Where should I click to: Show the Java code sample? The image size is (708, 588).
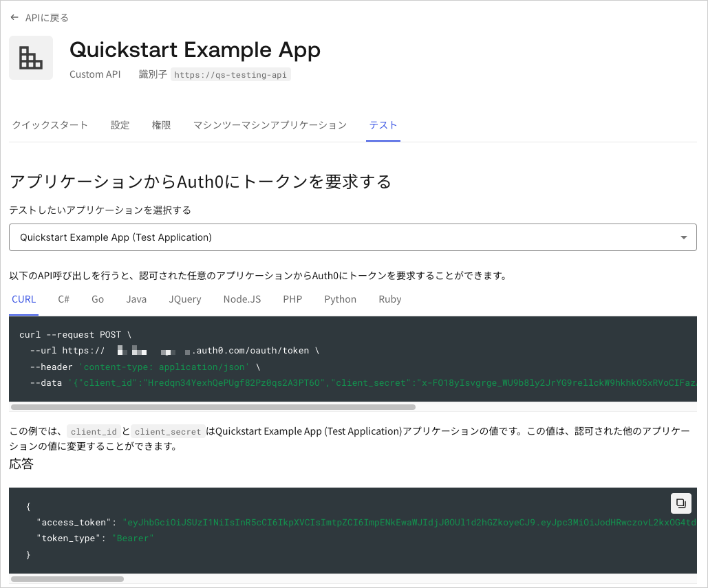136,299
